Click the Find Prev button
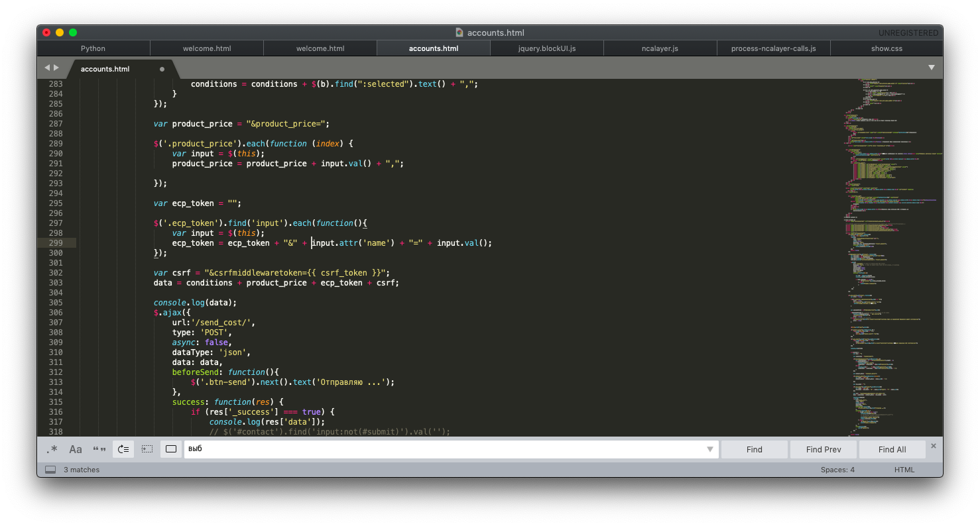 (x=824, y=449)
